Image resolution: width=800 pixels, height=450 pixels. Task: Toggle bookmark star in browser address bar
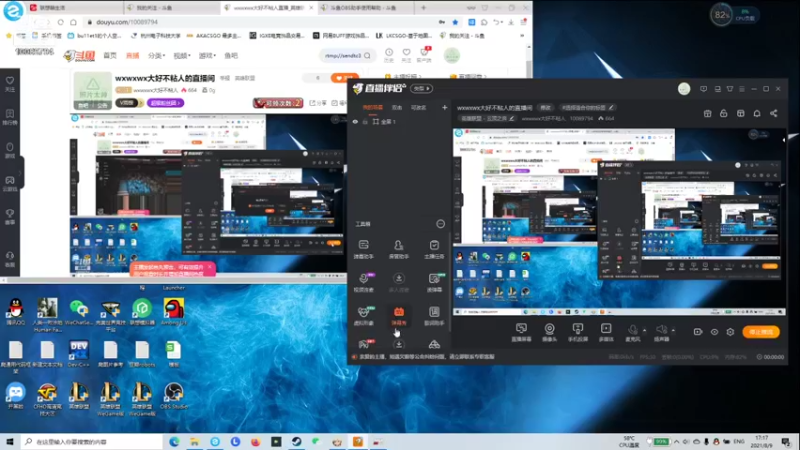[x=455, y=22]
